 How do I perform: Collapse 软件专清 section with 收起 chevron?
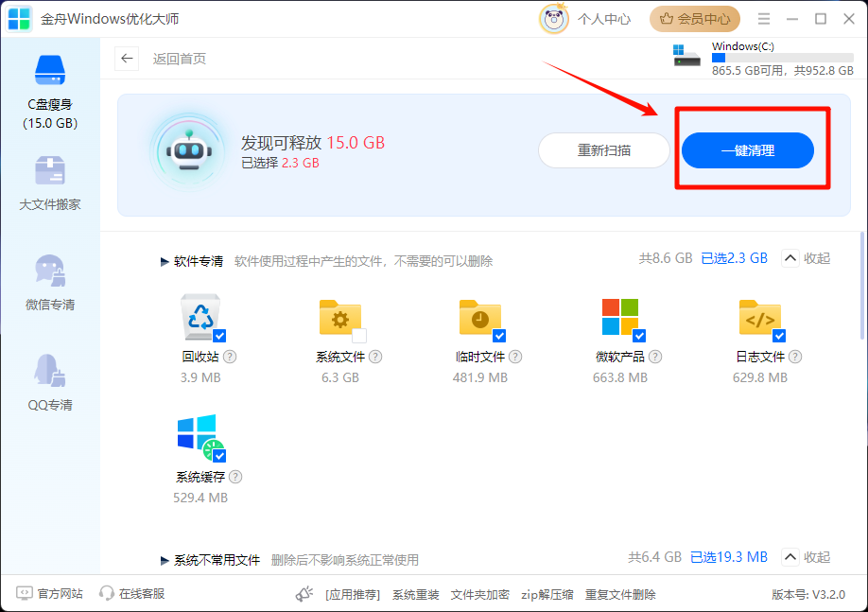click(790, 258)
